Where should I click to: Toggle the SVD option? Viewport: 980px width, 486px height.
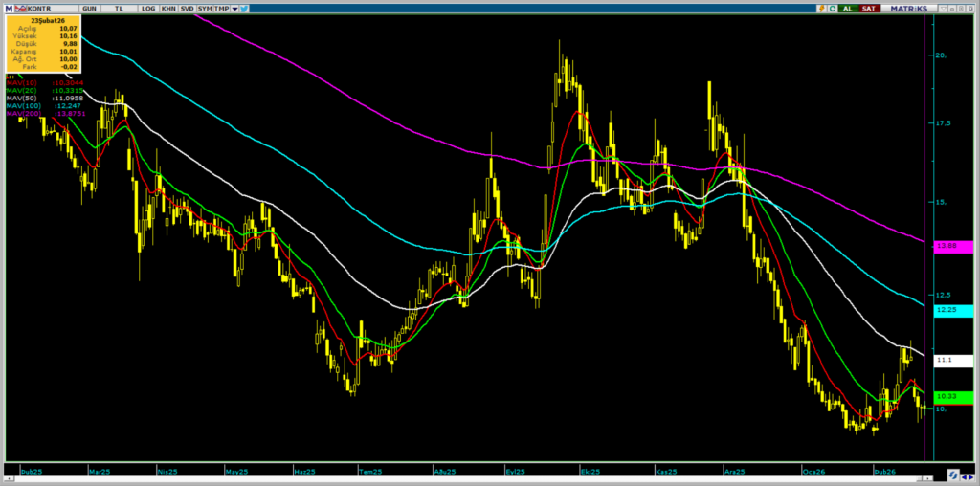[187, 8]
